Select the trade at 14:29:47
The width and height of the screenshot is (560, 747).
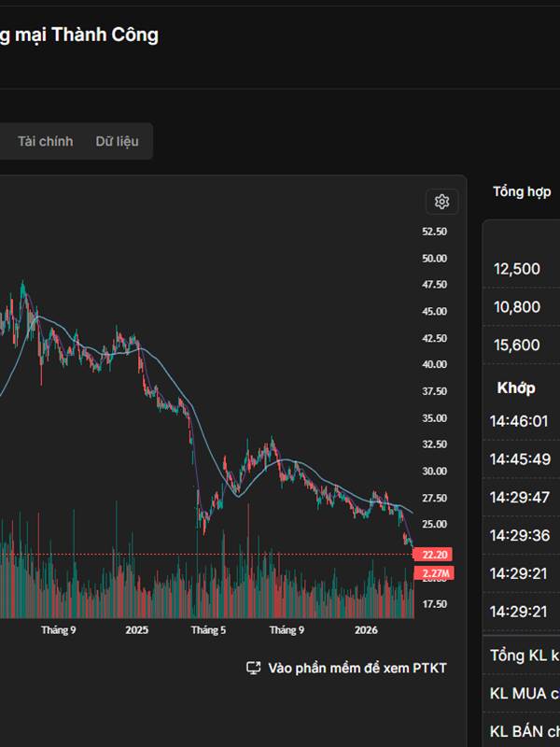coord(520,498)
